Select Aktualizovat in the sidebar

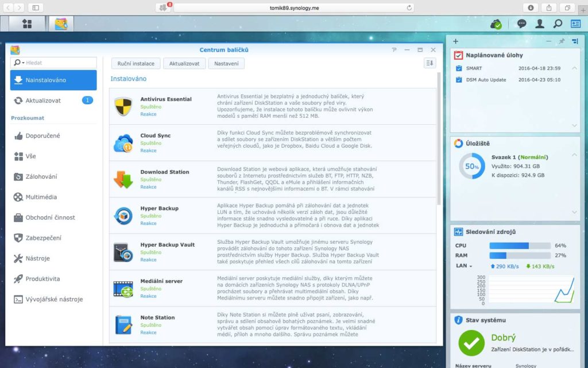pos(53,100)
